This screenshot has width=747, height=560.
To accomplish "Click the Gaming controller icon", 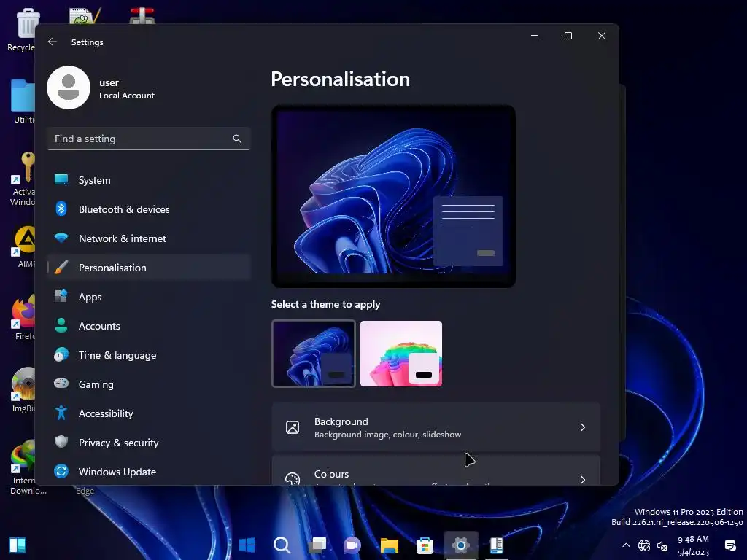I will 61,384.
